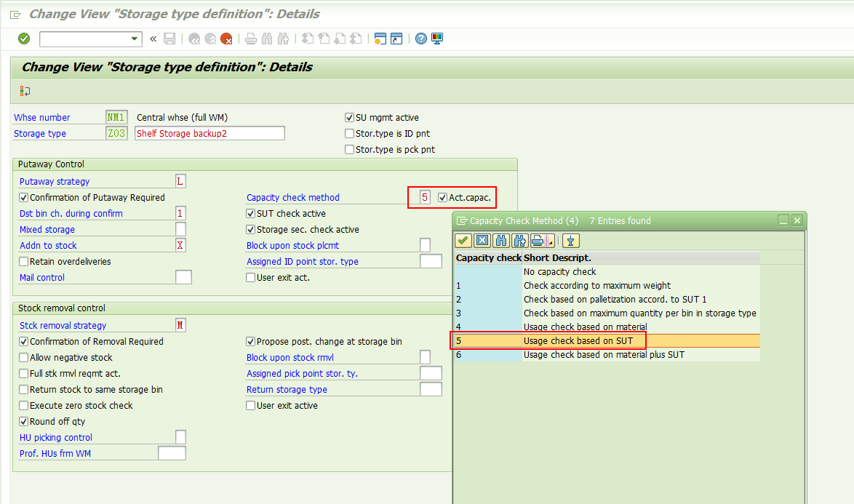Click the Capacity check method input field
Screen dimensions: 854x504
click(425, 197)
